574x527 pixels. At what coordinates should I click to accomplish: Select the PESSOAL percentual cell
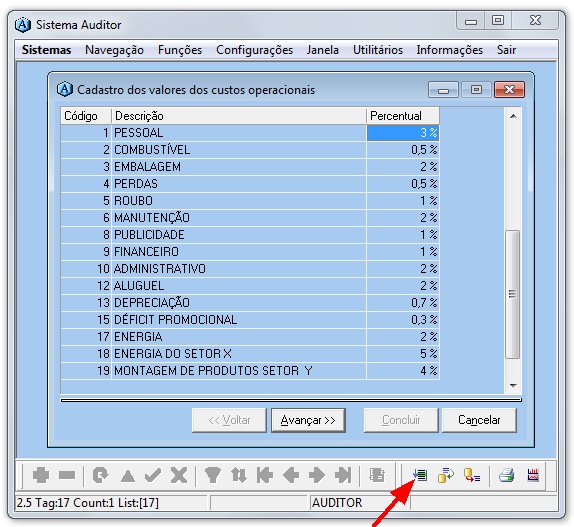(403, 133)
